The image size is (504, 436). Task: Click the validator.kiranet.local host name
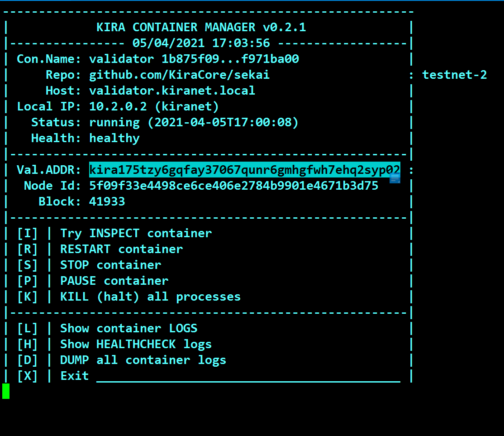(172, 91)
